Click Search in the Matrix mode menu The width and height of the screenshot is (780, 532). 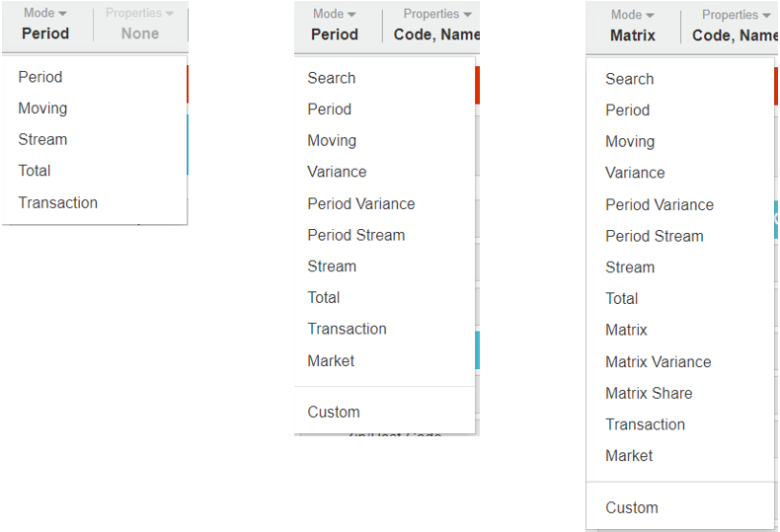(629, 79)
